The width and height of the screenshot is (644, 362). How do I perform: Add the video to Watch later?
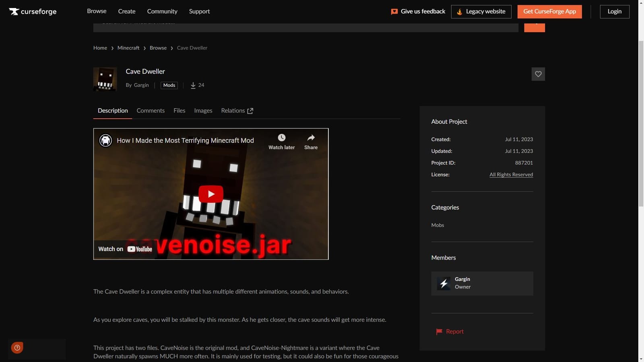pyautogui.click(x=281, y=137)
